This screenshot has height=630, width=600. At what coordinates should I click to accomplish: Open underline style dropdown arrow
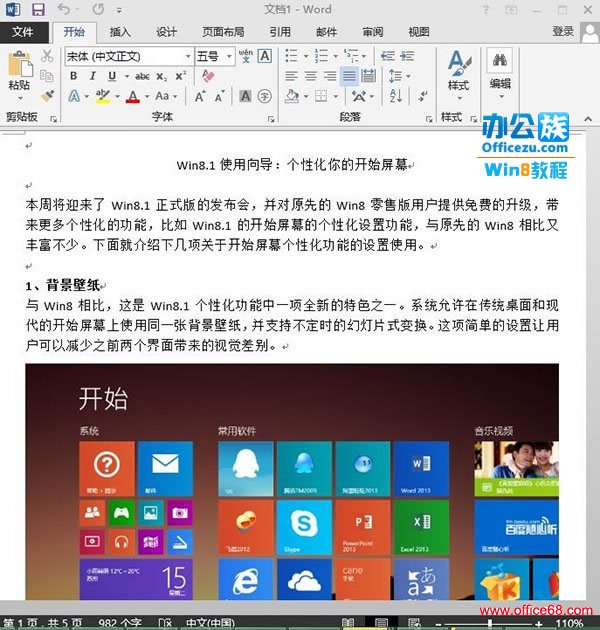click(x=127, y=76)
